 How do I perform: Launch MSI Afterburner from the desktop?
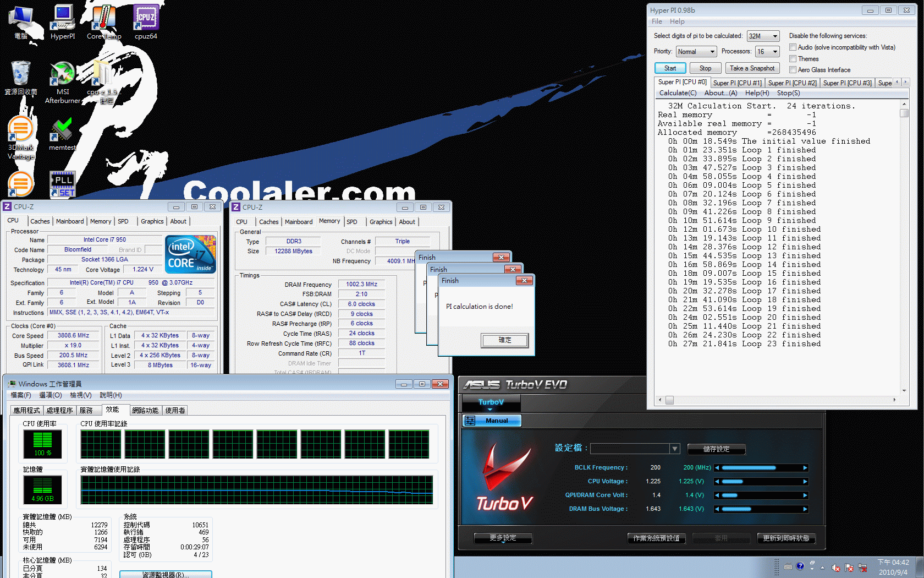coord(63,82)
